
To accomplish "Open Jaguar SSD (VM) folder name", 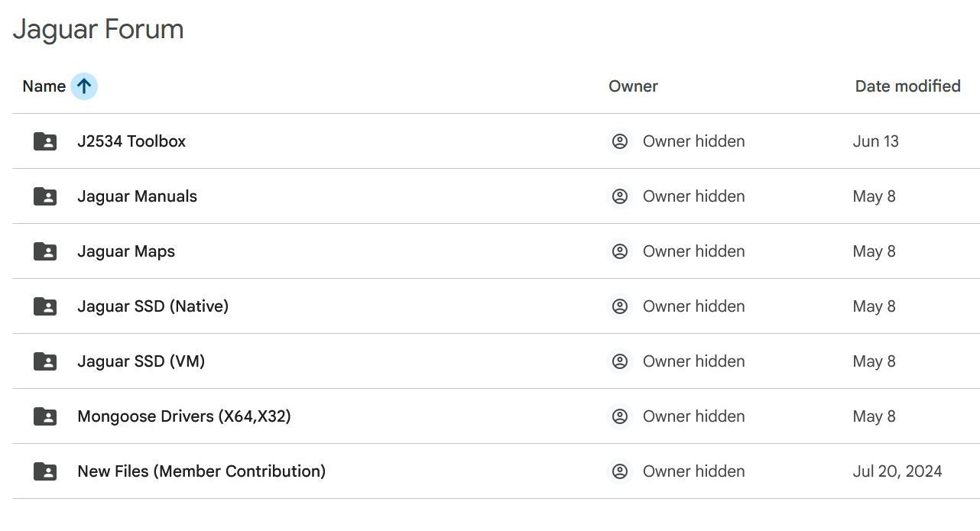I will (141, 361).
